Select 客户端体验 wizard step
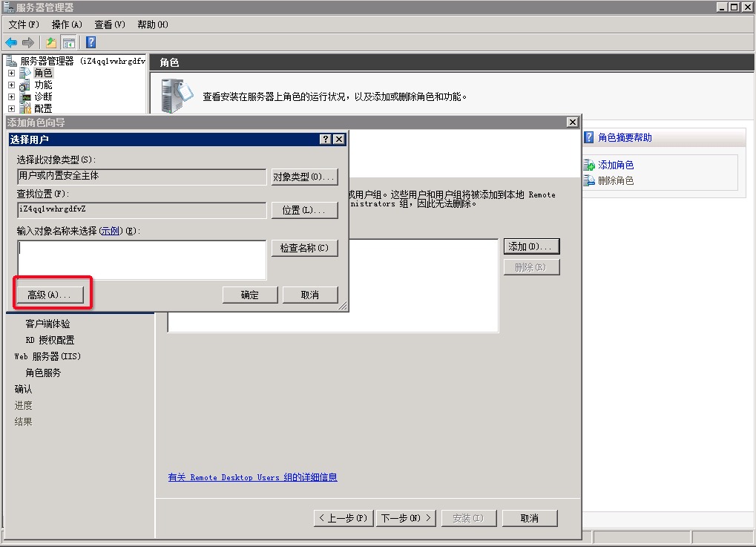 click(x=47, y=324)
